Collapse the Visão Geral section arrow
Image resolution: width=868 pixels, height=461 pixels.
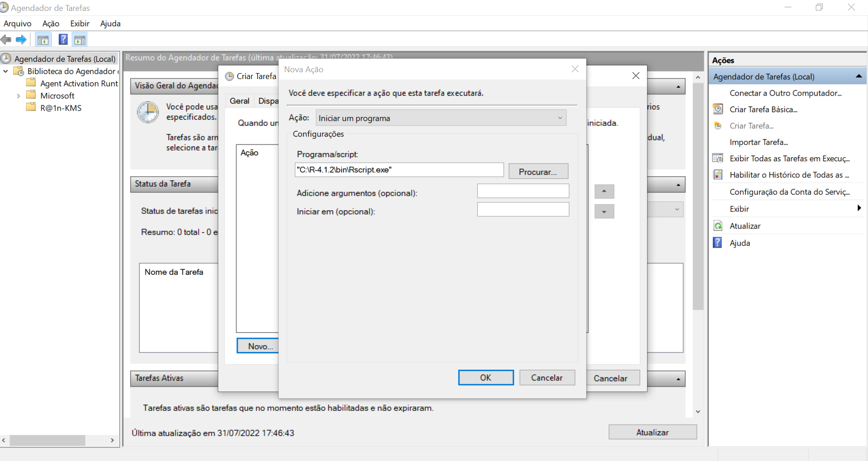pyautogui.click(x=678, y=86)
